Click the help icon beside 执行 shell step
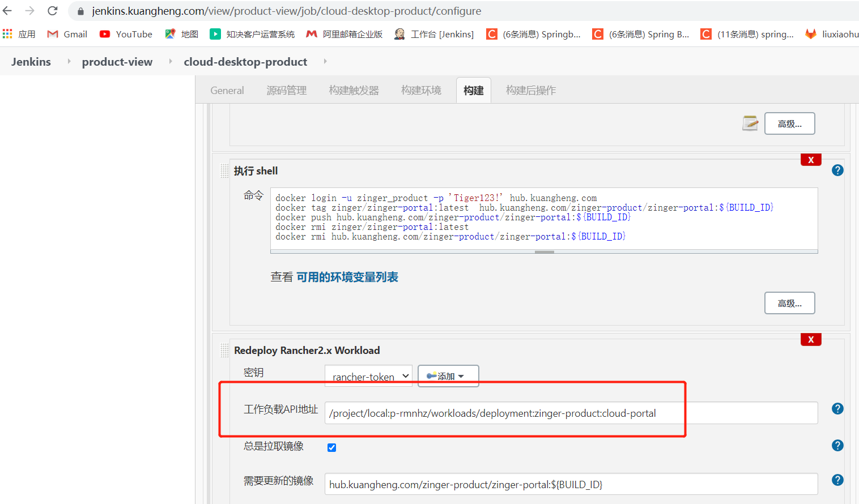 837,170
